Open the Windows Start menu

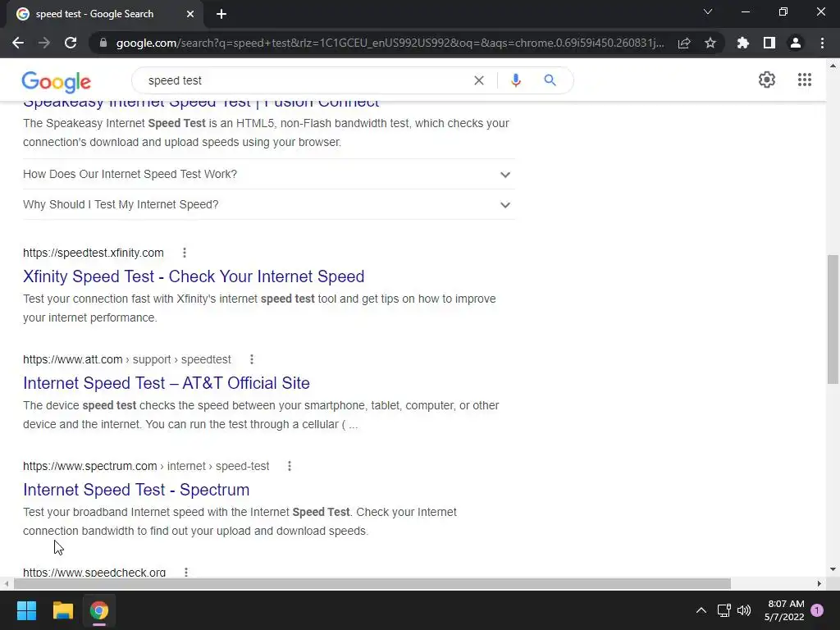coord(26,610)
